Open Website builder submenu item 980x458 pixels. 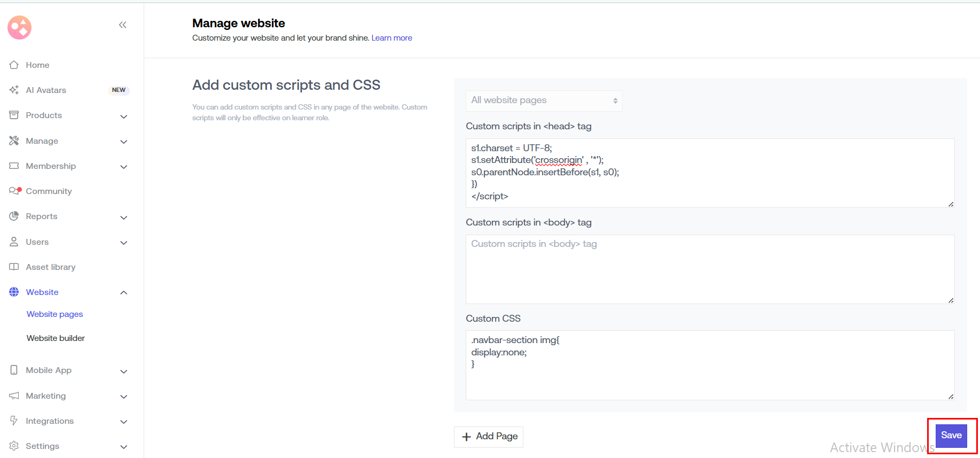(56, 338)
